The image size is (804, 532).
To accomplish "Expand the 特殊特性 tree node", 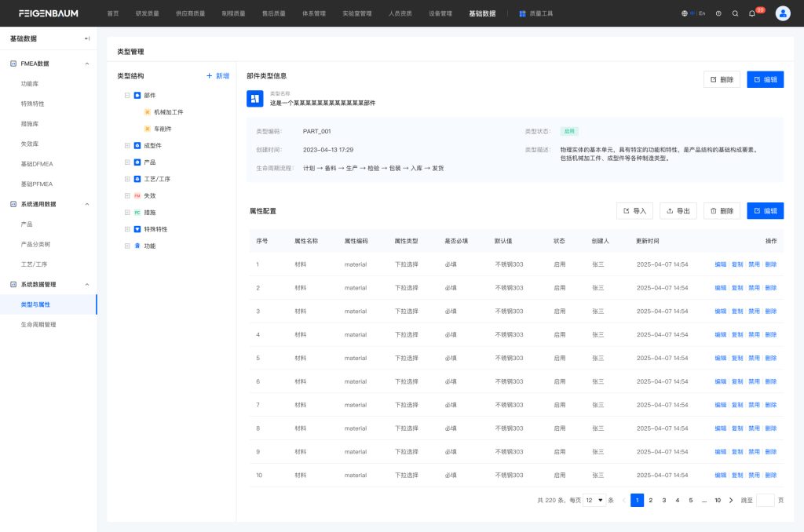I will (x=127, y=230).
